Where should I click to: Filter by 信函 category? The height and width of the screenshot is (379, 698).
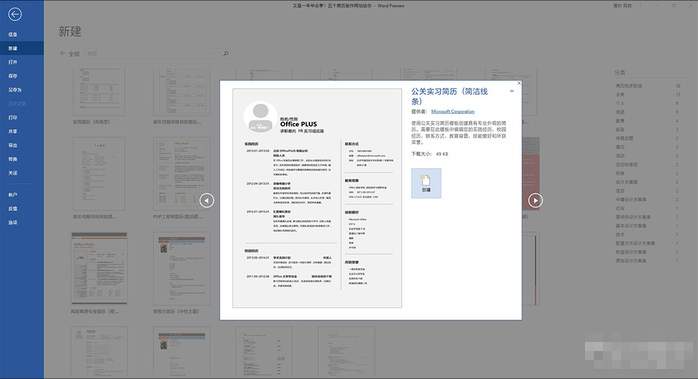[x=620, y=112]
